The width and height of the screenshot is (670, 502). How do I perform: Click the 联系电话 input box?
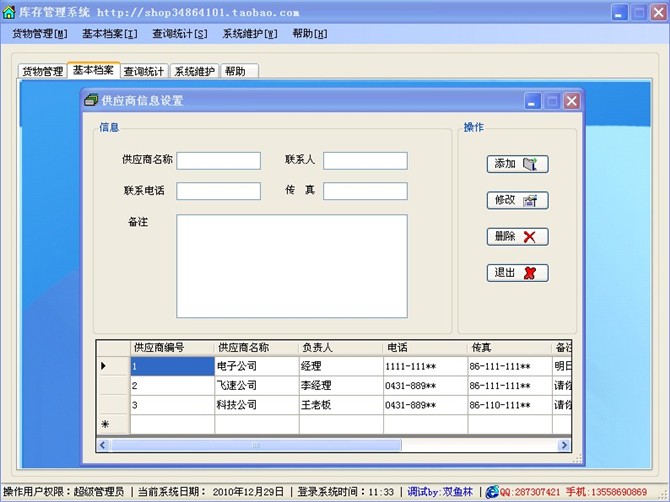coord(218,191)
